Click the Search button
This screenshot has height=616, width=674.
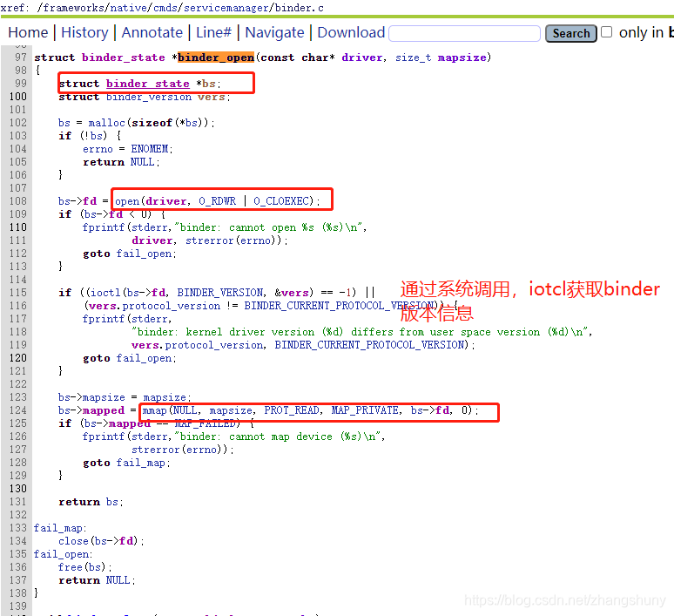coord(571,34)
